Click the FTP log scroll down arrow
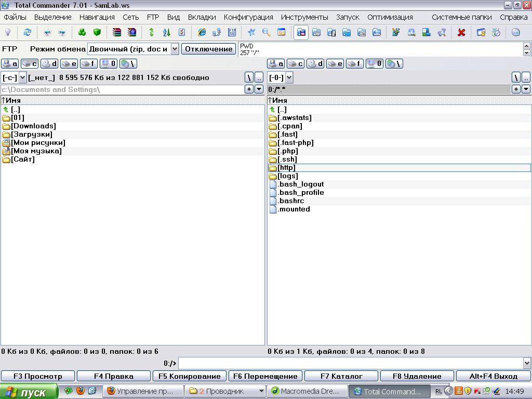The image size is (532, 399). 527,53
